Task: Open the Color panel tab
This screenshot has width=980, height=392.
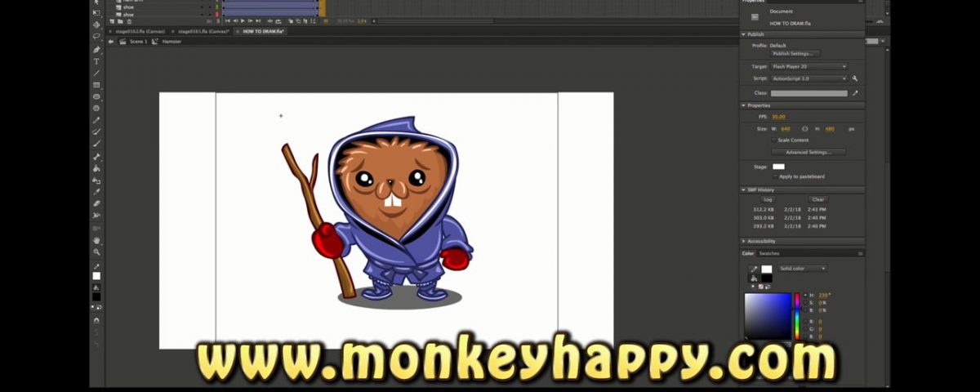Action: (748, 253)
